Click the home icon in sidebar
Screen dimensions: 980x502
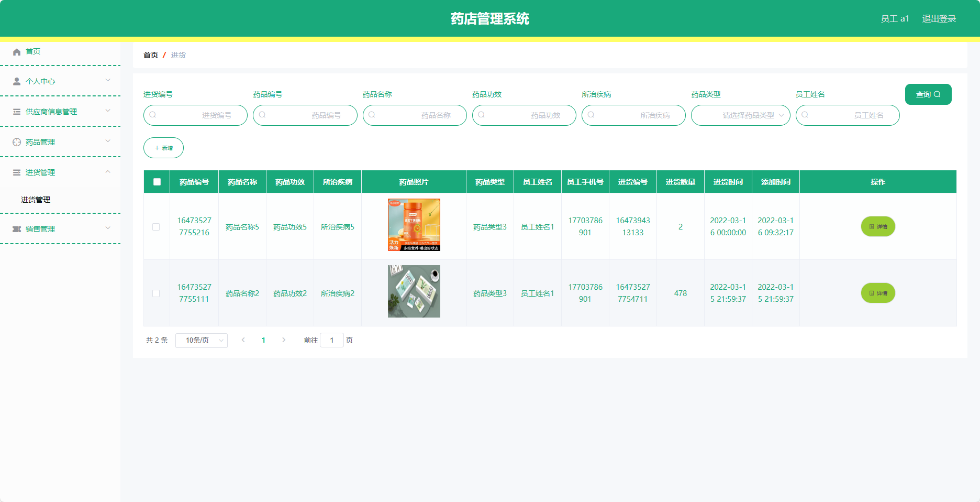(x=17, y=52)
